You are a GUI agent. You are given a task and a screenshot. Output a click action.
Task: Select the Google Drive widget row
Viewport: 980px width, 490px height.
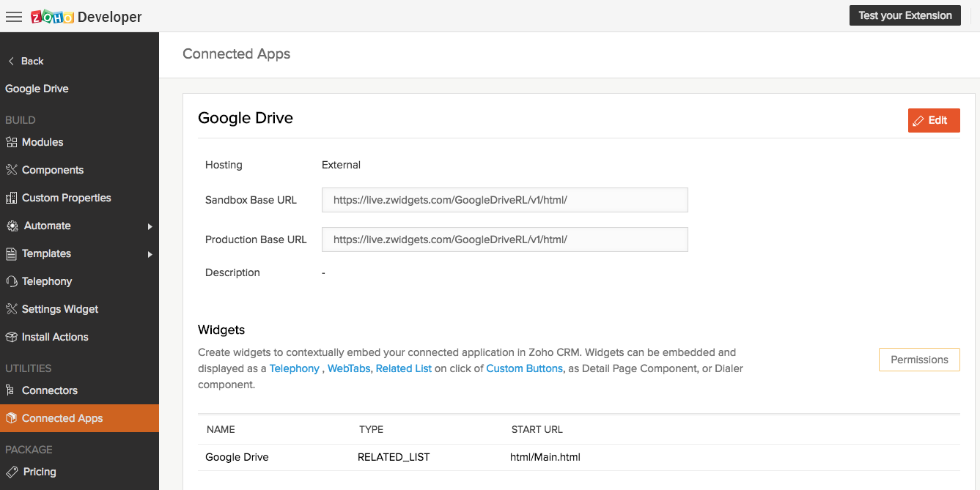point(237,457)
